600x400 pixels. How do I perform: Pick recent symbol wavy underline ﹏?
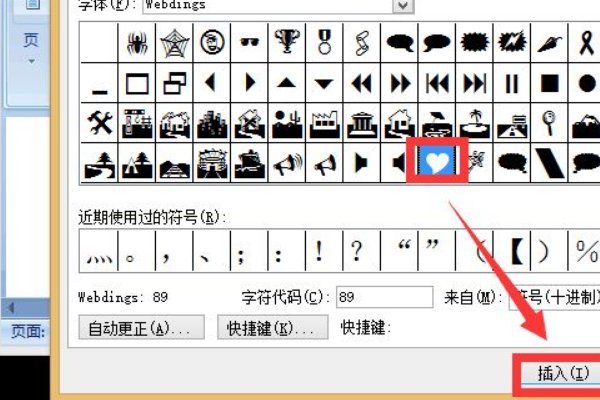coord(99,251)
